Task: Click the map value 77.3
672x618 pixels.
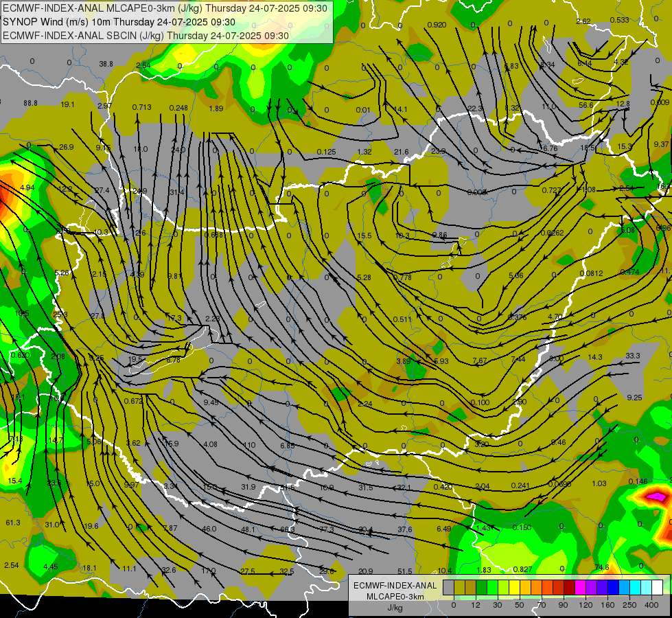Action: [327, 529]
